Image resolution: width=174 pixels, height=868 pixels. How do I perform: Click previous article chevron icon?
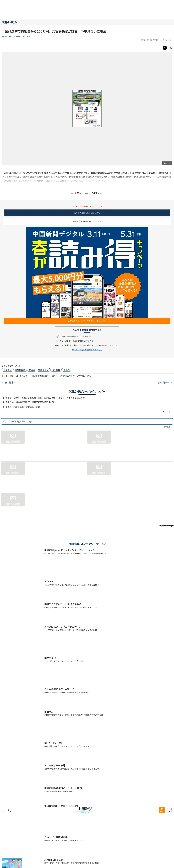(x=3, y=382)
